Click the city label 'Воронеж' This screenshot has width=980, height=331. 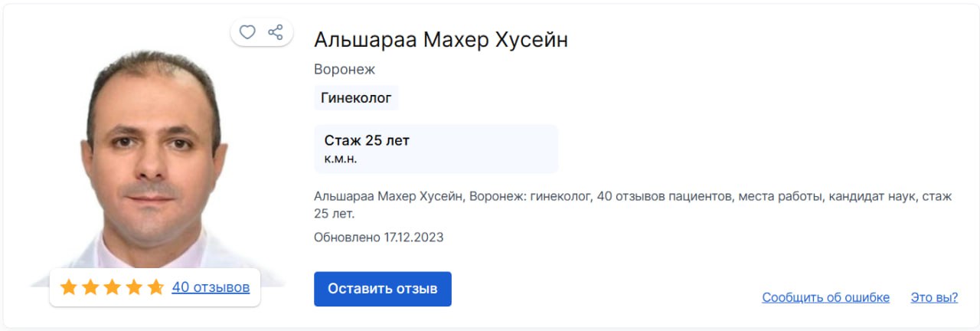[x=345, y=69]
